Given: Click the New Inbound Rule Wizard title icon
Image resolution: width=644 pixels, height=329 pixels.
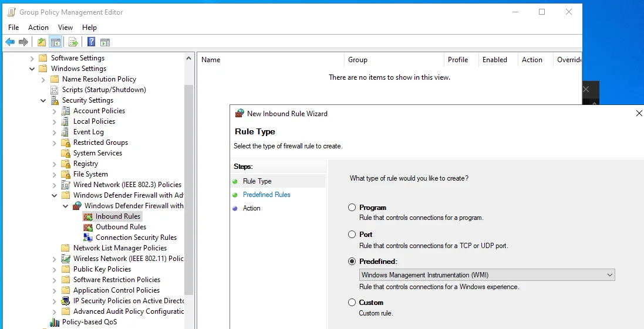Looking at the screenshot, I should click(240, 114).
